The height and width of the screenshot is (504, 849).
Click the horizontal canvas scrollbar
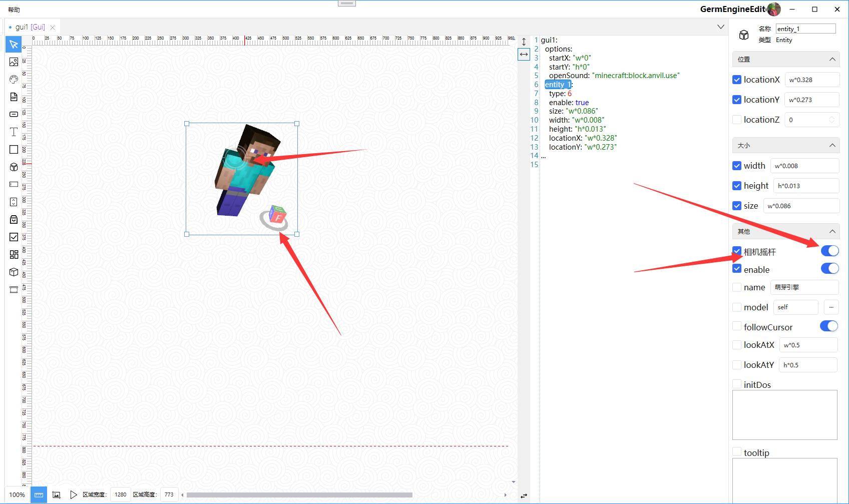[x=299, y=495]
